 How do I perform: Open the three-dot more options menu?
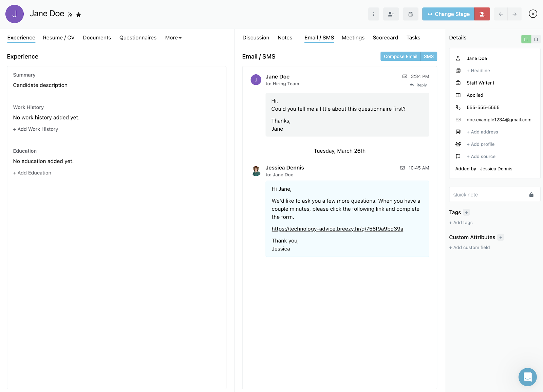374,14
